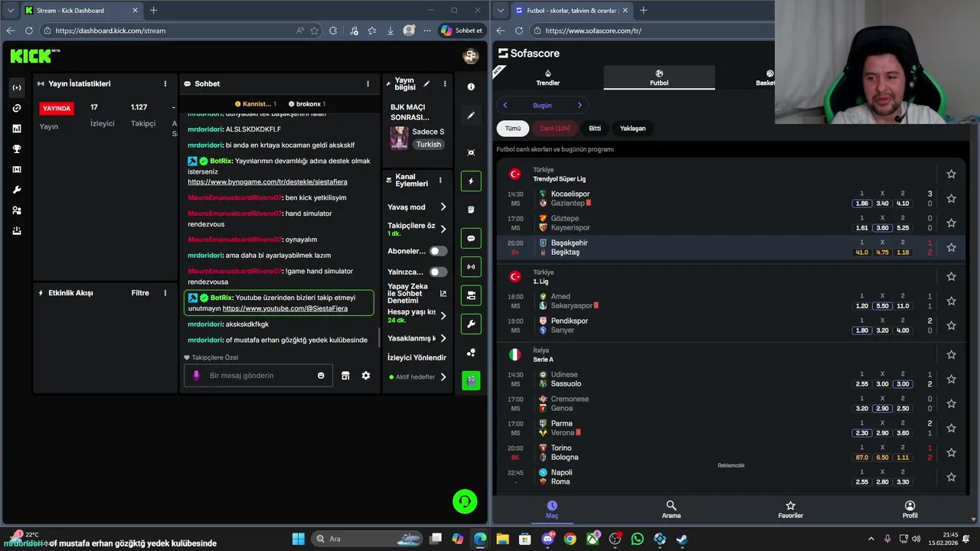Click the chat bubble widget icon

pyautogui.click(x=471, y=239)
